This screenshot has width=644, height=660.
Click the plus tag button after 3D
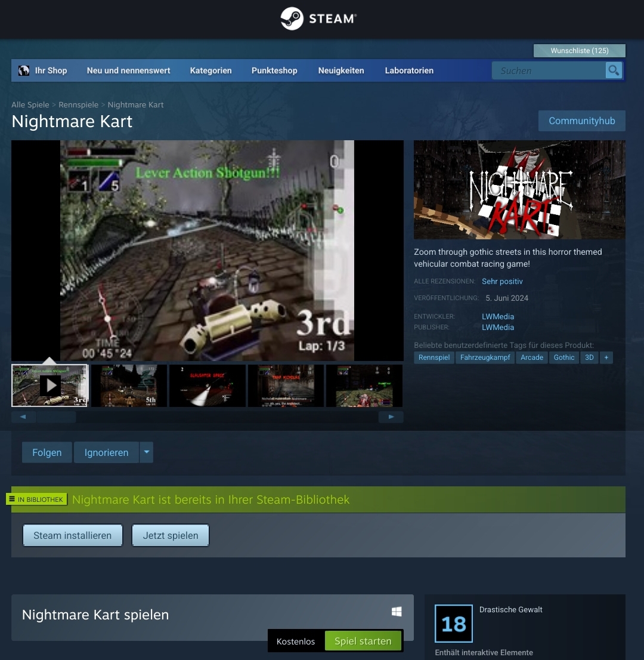tap(606, 357)
